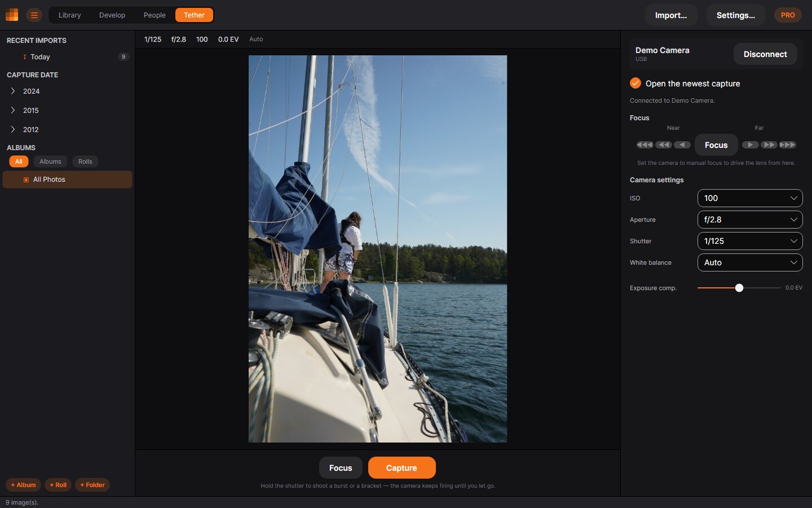Select the All albums filter

pyautogui.click(x=19, y=161)
